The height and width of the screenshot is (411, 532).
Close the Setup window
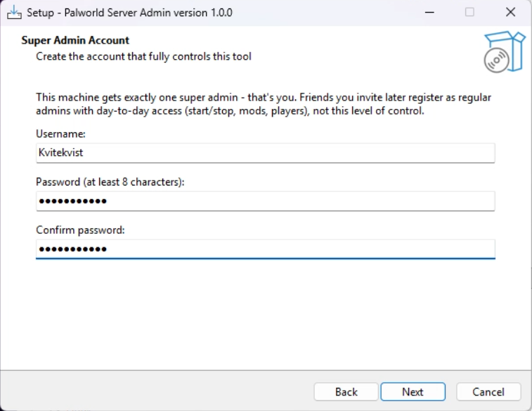pos(510,13)
